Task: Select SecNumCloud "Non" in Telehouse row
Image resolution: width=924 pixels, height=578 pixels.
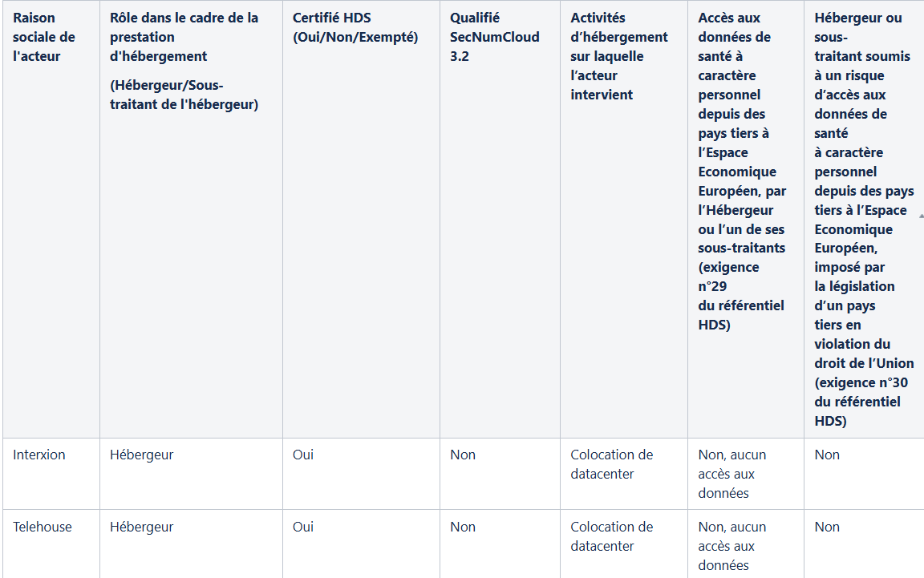Action: pos(463,527)
